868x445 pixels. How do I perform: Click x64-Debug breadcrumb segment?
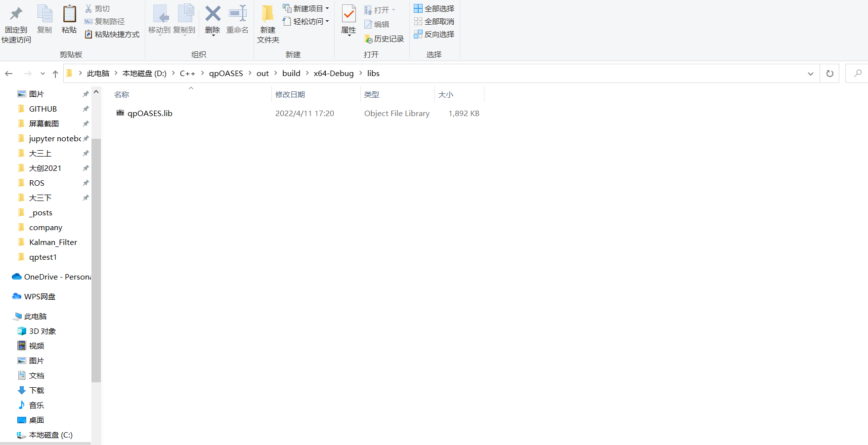(x=334, y=73)
